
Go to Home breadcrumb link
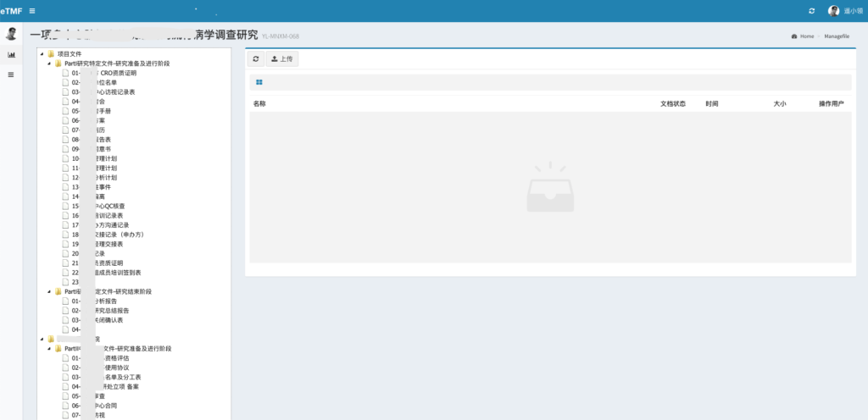[x=805, y=36]
